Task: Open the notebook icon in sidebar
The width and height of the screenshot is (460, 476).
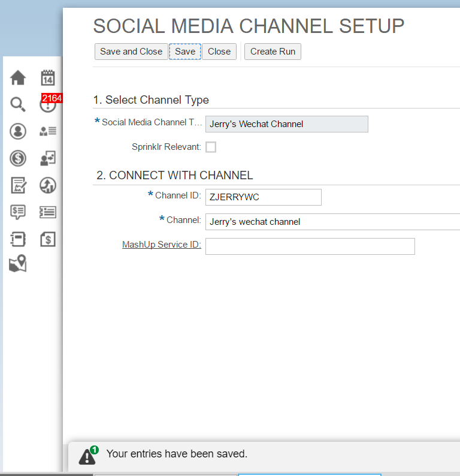Action: click(x=18, y=239)
